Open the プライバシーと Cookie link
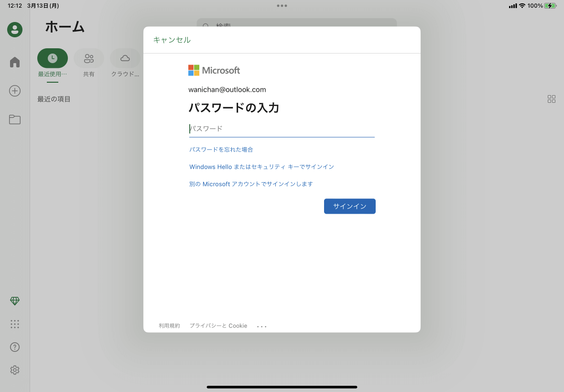 [x=218, y=326]
